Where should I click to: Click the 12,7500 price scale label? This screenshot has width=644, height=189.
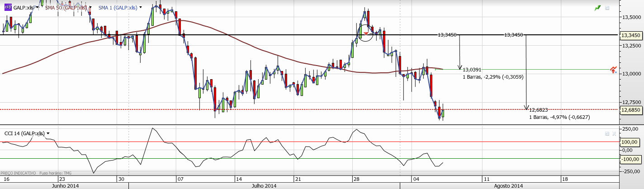[632, 102]
